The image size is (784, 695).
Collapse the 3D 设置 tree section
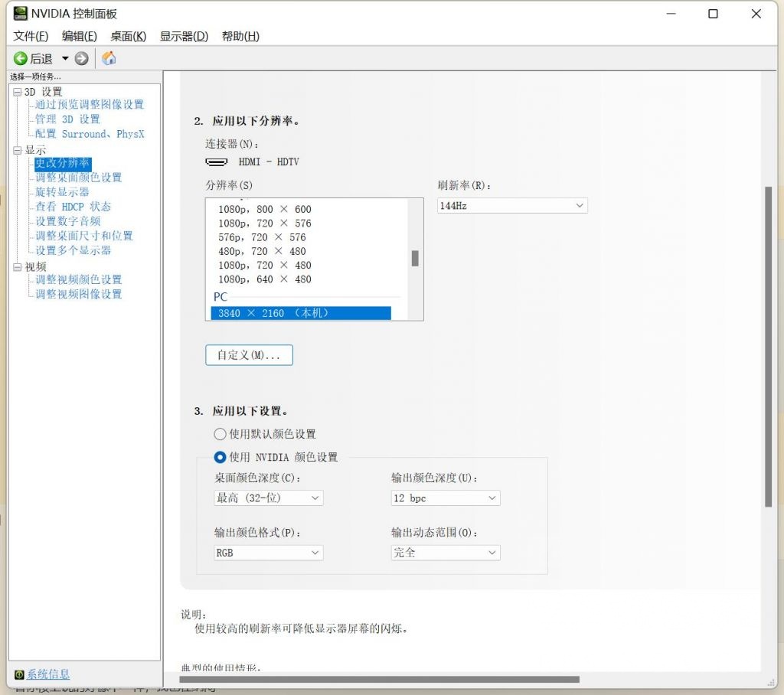pos(17,91)
